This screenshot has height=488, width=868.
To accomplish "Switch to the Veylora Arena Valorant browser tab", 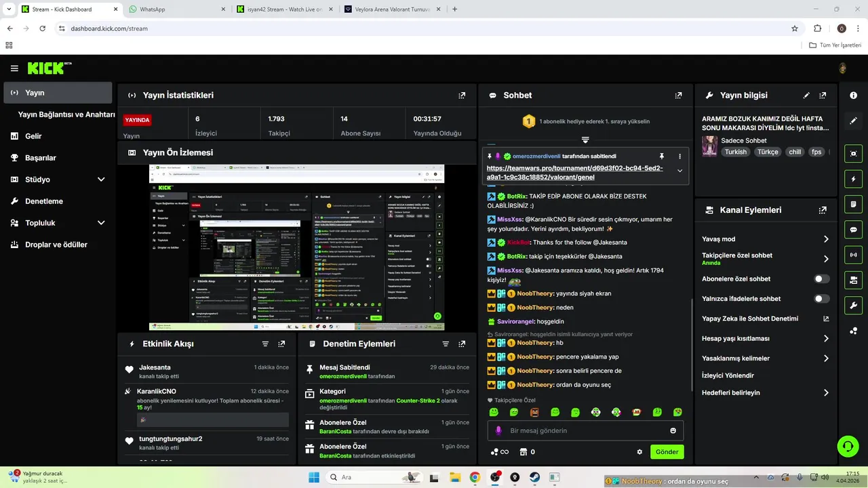I will [x=392, y=9].
